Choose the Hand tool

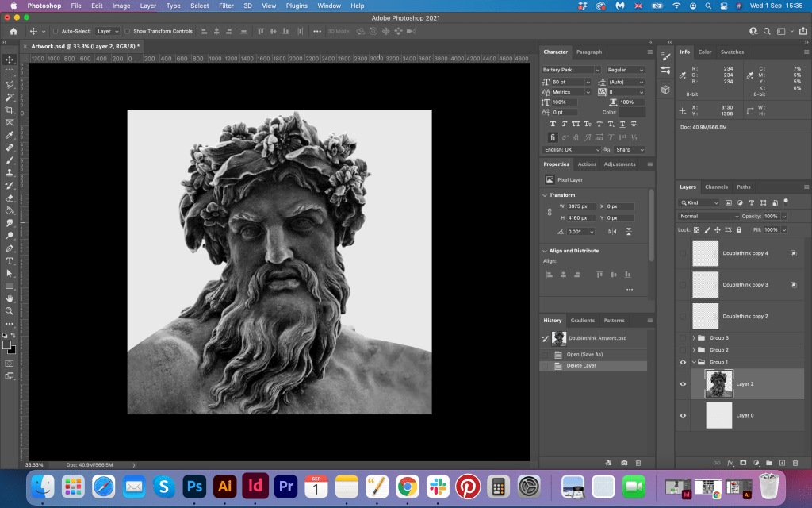(x=10, y=298)
